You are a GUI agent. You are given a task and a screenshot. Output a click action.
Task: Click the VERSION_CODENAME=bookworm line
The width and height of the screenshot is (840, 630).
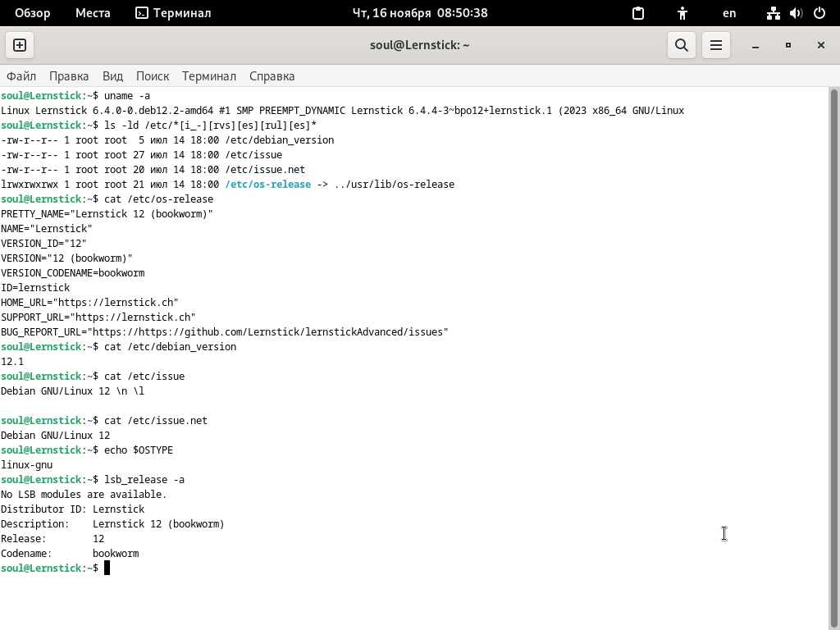coord(72,273)
